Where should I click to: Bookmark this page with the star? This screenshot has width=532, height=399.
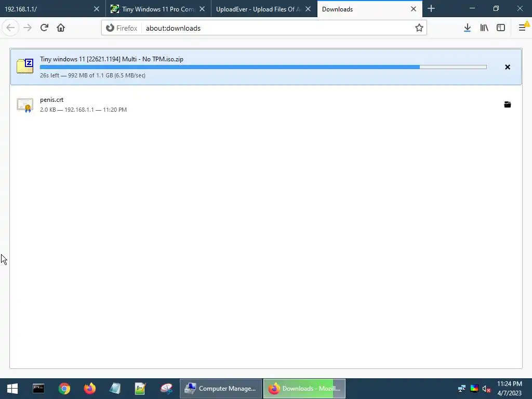pos(419,28)
